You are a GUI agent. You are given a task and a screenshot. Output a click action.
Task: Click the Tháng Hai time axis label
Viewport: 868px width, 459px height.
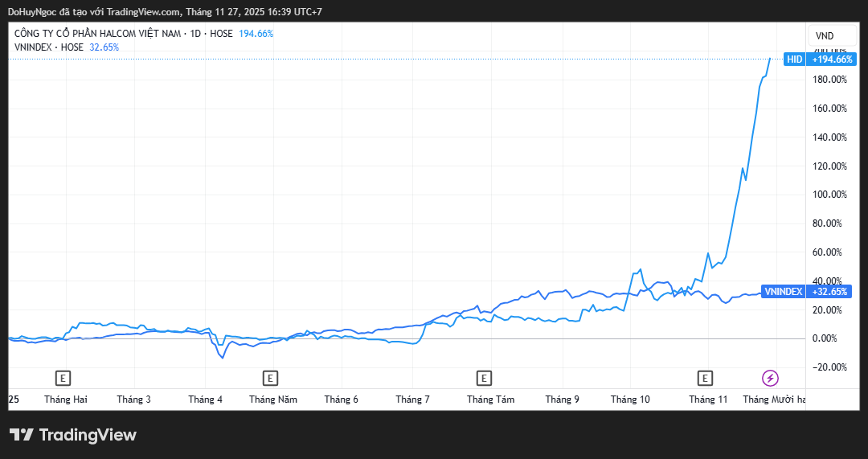(66, 400)
